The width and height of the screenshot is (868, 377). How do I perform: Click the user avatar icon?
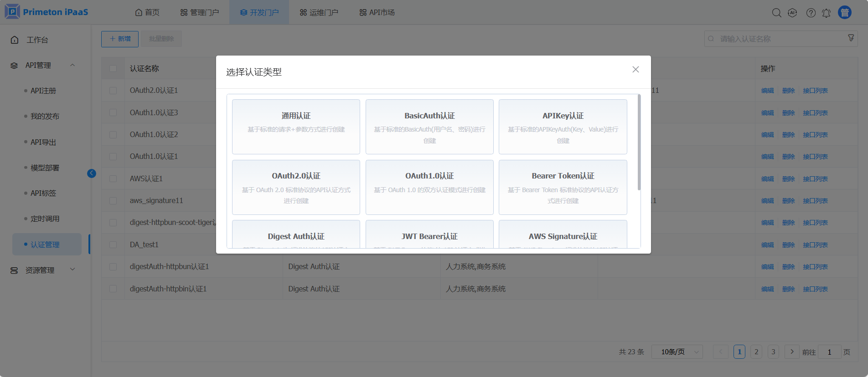844,12
